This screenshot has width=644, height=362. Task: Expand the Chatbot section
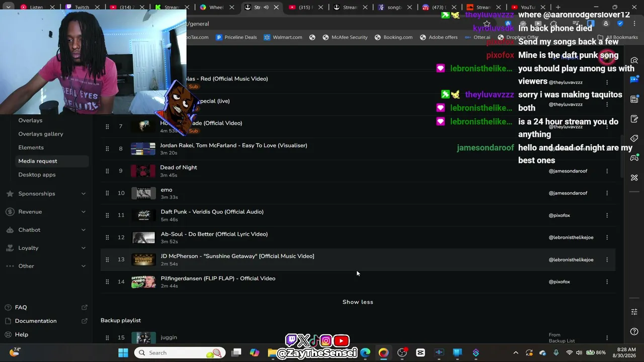click(84, 230)
